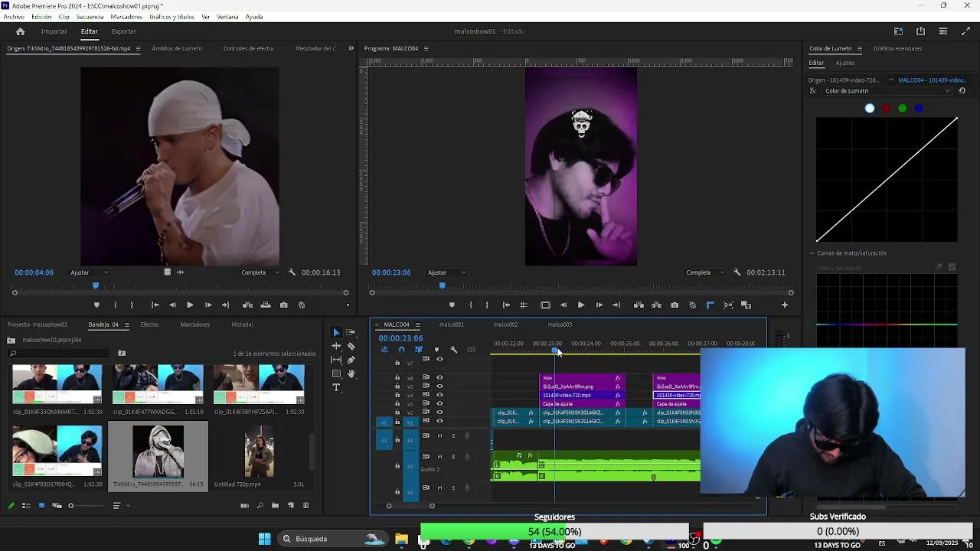Collapse Curvas de matiz/saturación section
Viewport: 980px width, 551px height.
point(812,253)
